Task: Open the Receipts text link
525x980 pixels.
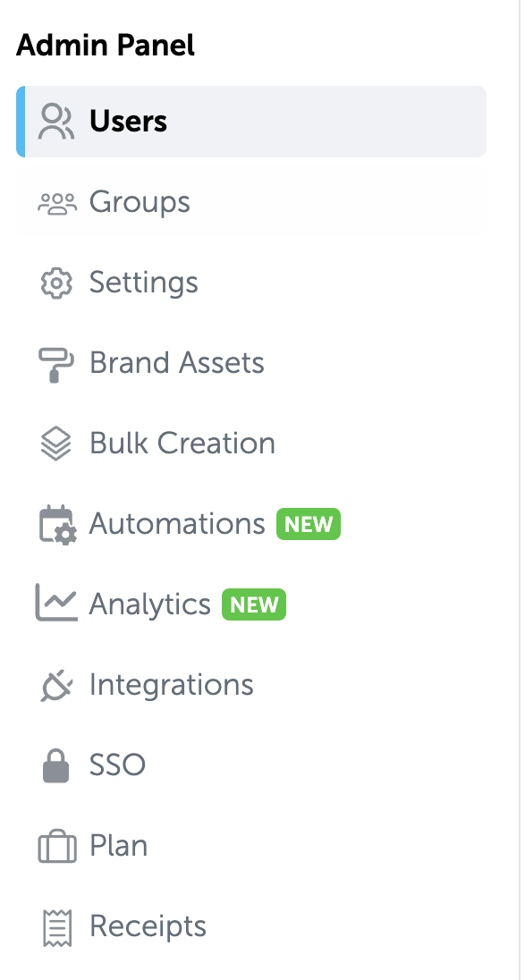Action: (148, 927)
